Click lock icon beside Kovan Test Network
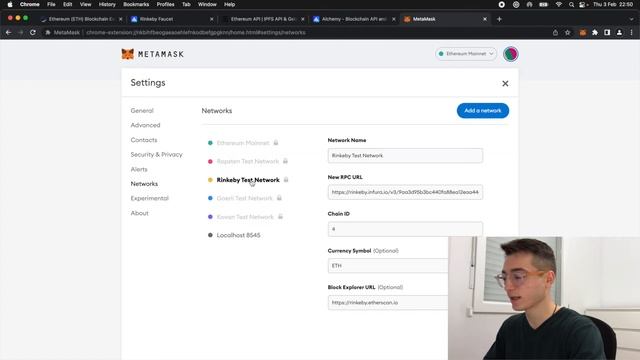The image size is (640, 360). point(280,216)
